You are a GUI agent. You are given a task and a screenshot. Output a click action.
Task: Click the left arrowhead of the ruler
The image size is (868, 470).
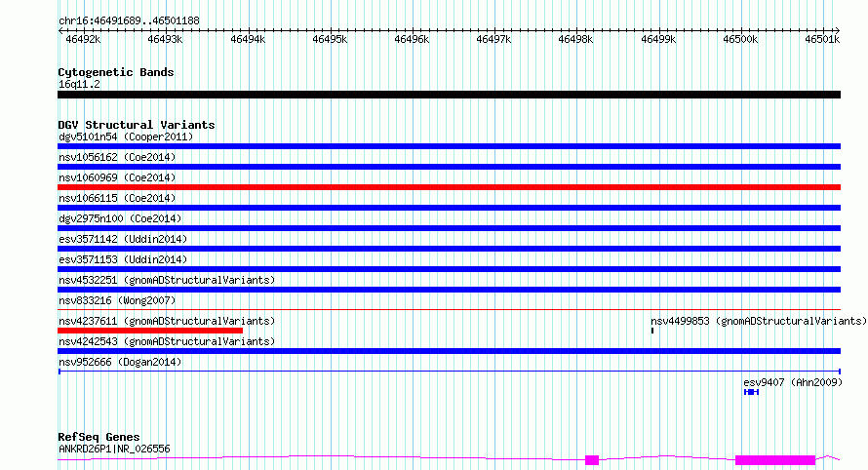coord(60,30)
